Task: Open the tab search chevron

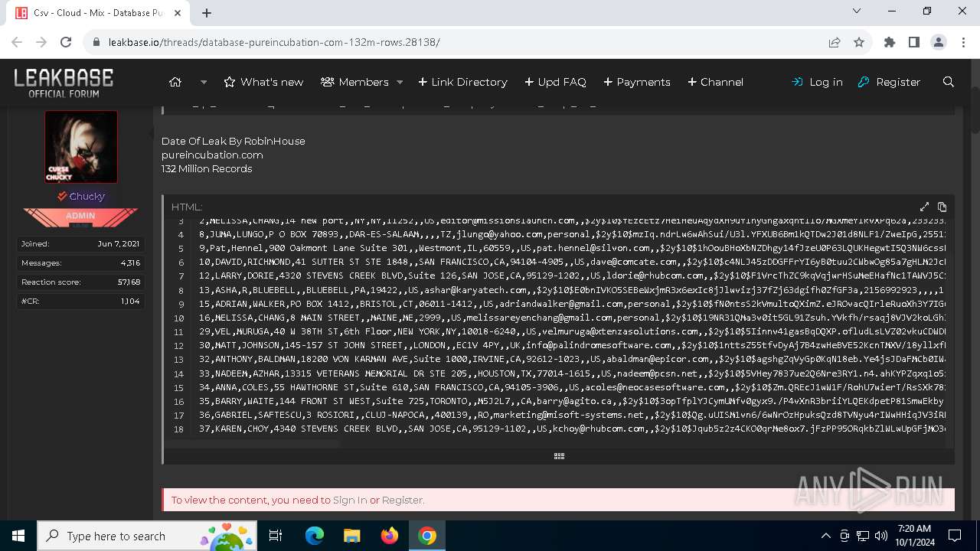Action: (857, 11)
